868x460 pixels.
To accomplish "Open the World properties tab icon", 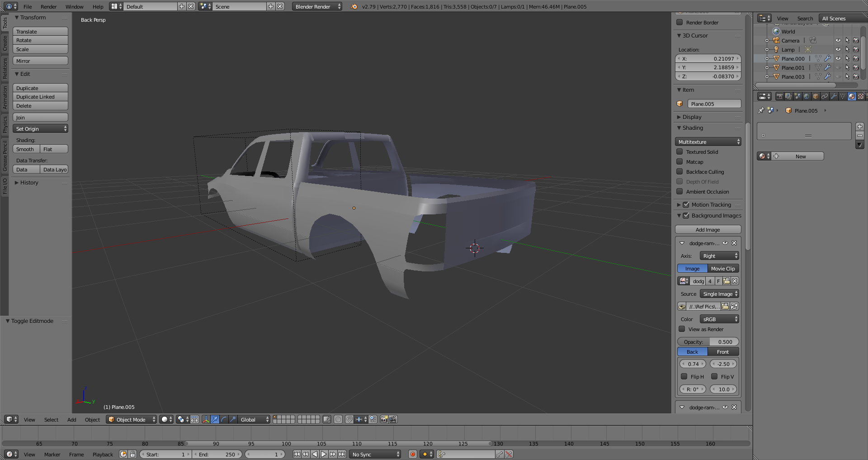I will 807,96.
